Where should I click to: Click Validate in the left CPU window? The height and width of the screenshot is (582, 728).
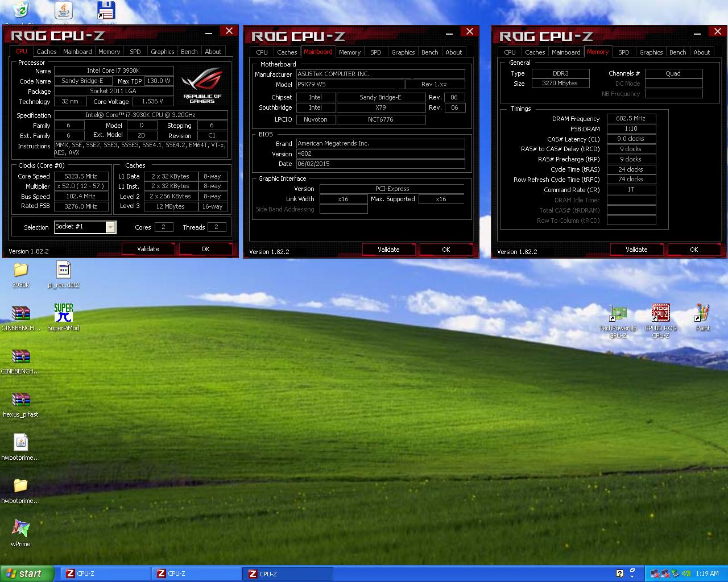coord(148,249)
